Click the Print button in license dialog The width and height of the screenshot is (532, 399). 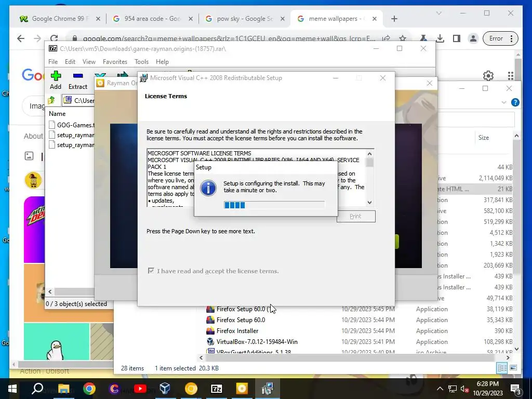(356, 216)
